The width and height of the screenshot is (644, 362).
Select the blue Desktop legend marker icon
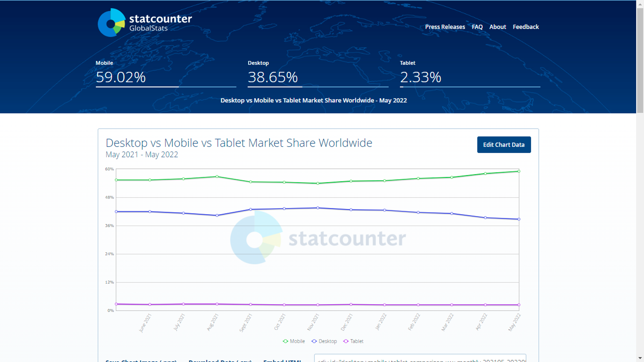313,341
